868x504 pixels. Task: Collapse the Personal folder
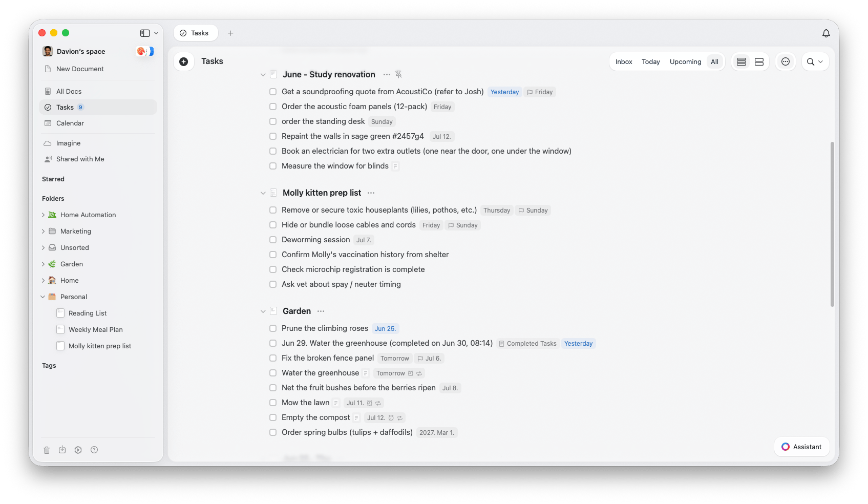click(43, 297)
